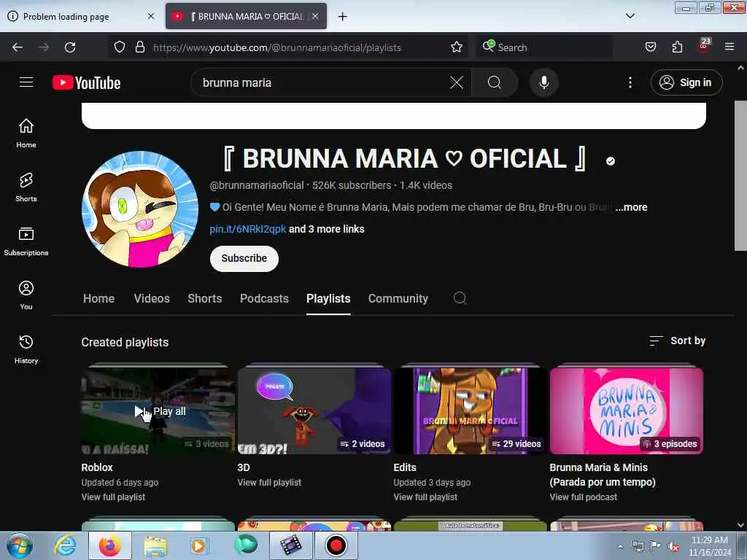Select the Playlists tab
The image size is (747, 560).
click(328, 298)
